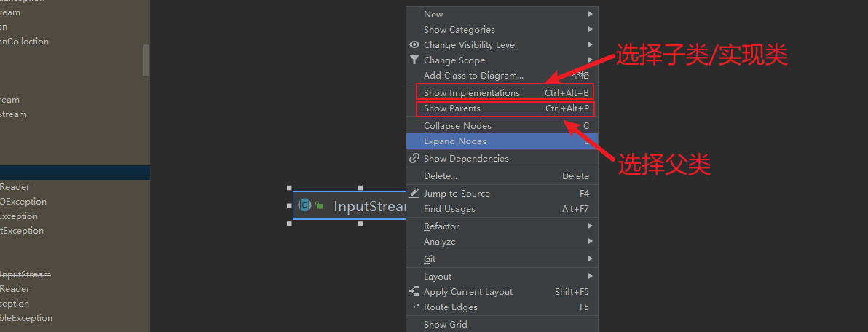Select the strikethrough InputStream item in the list
The width and height of the screenshot is (868, 332).
(25, 274)
